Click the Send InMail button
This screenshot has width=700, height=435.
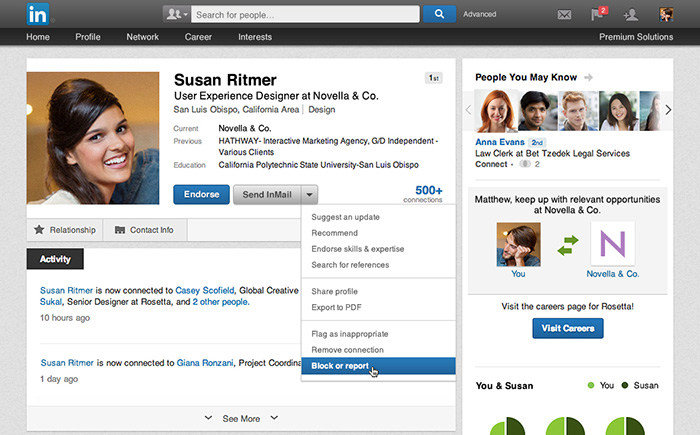(x=267, y=195)
